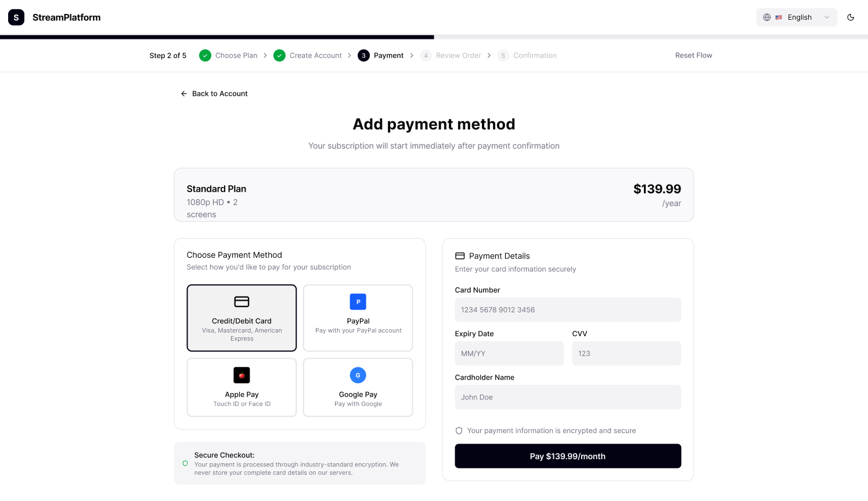The image size is (868, 501).
Task: Click the StreamPlatform logo icon
Action: (16, 17)
